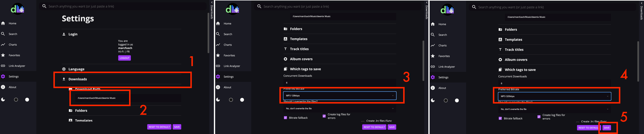Click deemix logo in the Login screenshot

pos(17,9)
